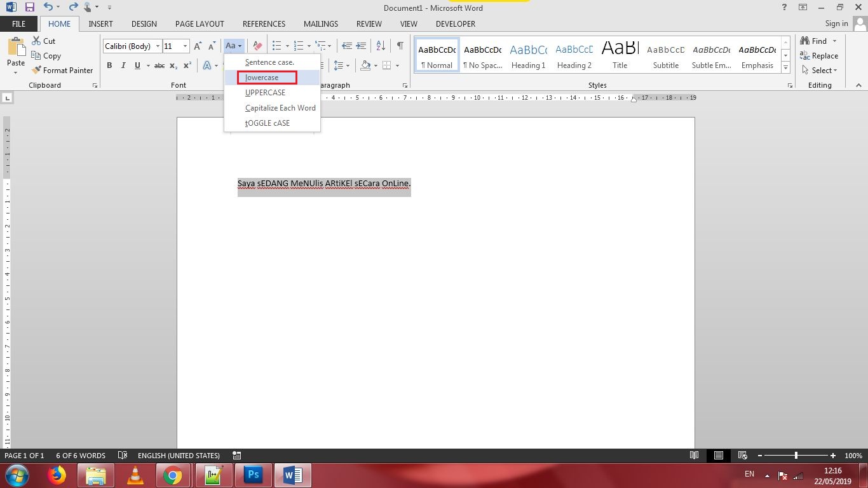The image size is (868, 488).
Task: Open the Font name dropdown
Action: tap(158, 46)
